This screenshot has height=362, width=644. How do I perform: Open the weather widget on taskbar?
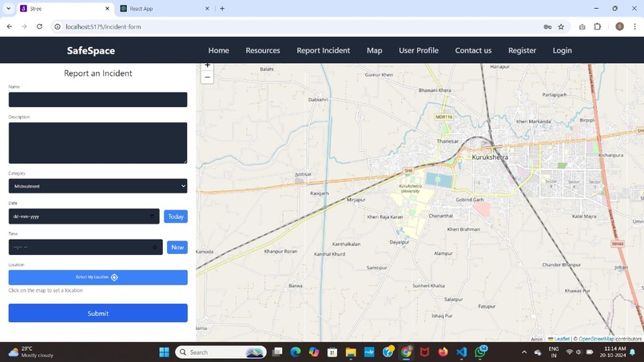(x=31, y=352)
